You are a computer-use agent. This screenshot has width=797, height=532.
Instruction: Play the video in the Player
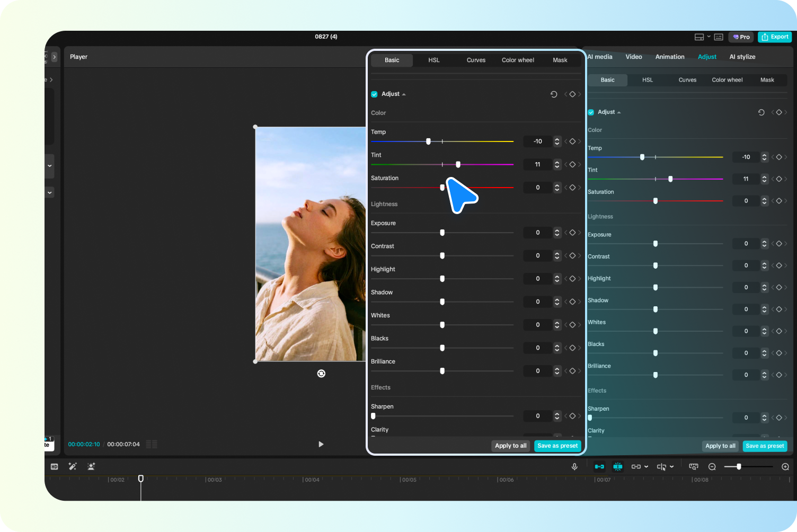321,444
